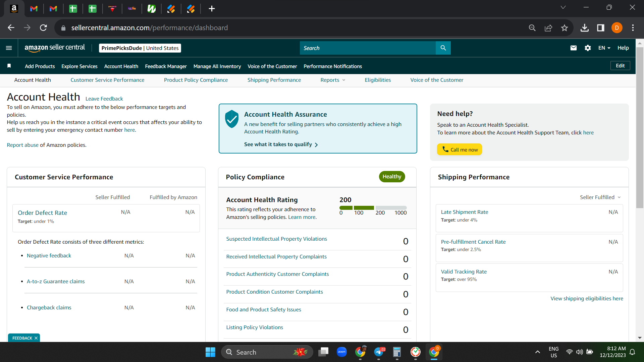Open Late Shipment Rate details

pyautogui.click(x=465, y=212)
